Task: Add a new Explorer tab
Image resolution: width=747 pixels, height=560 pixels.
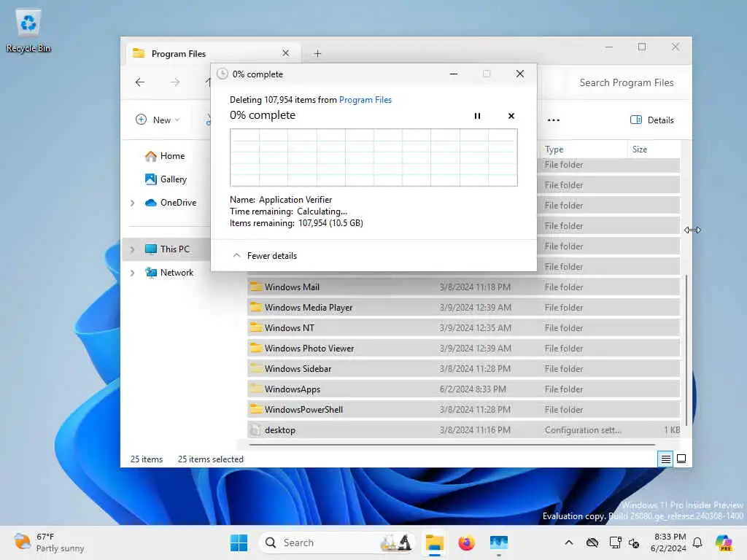Action: (x=317, y=54)
